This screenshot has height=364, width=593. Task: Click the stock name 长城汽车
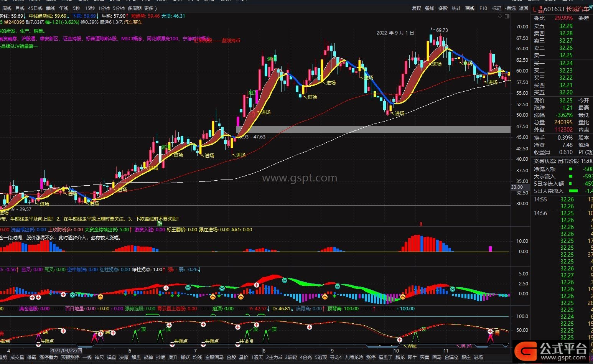(x=578, y=9)
